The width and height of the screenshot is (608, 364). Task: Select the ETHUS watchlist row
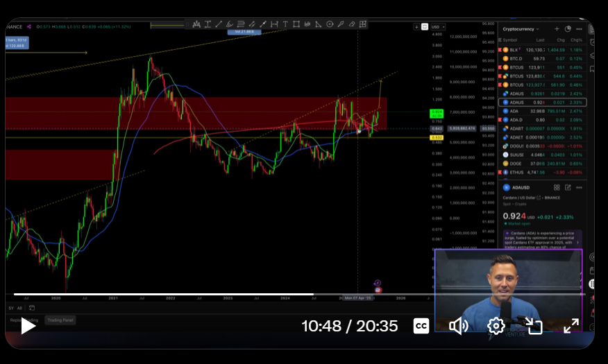coord(542,173)
